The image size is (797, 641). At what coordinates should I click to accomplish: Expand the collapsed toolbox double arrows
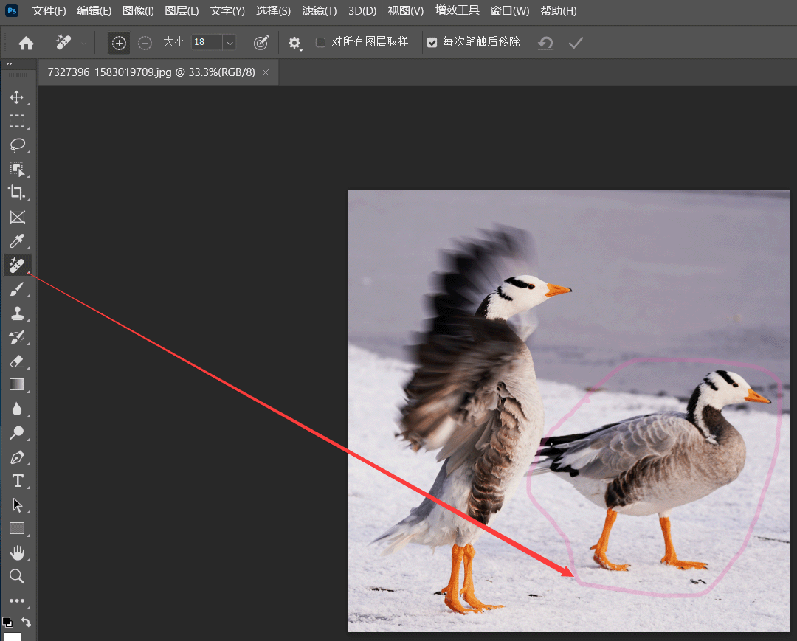pyautogui.click(x=9, y=64)
